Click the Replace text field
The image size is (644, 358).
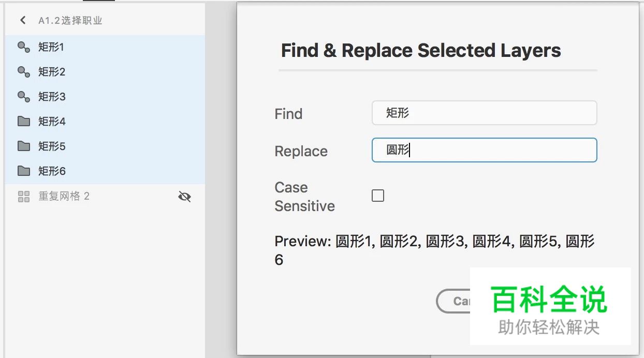(484, 150)
